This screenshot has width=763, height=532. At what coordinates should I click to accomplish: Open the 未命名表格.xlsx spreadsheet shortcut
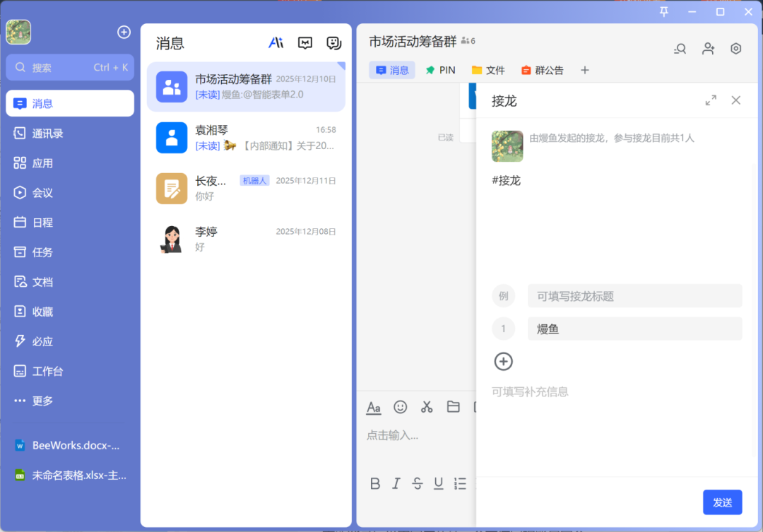(70, 475)
